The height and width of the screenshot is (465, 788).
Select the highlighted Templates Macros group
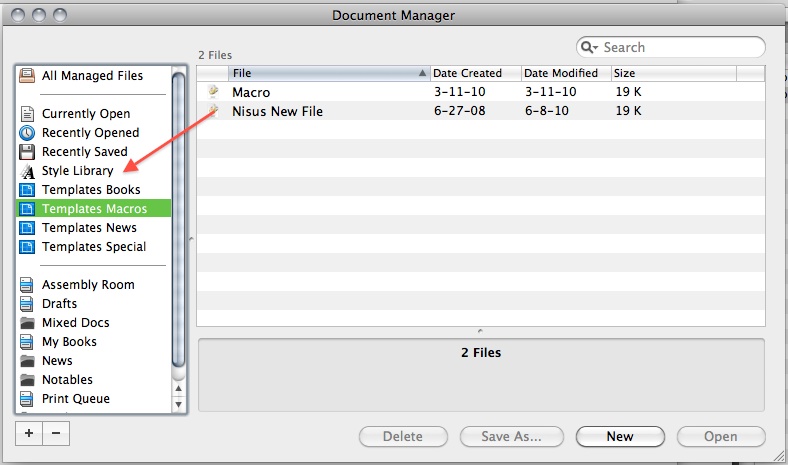pos(93,209)
